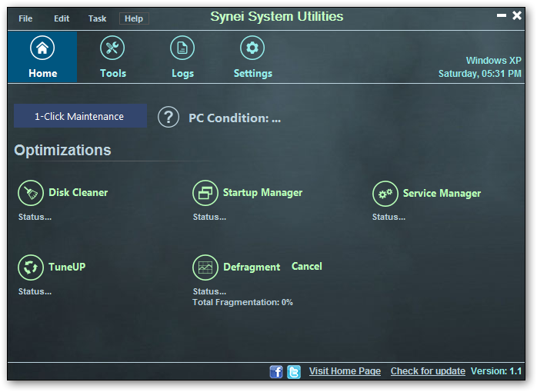Click the Check for update link
This screenshot has height=392, width=537.
[428, 371]
